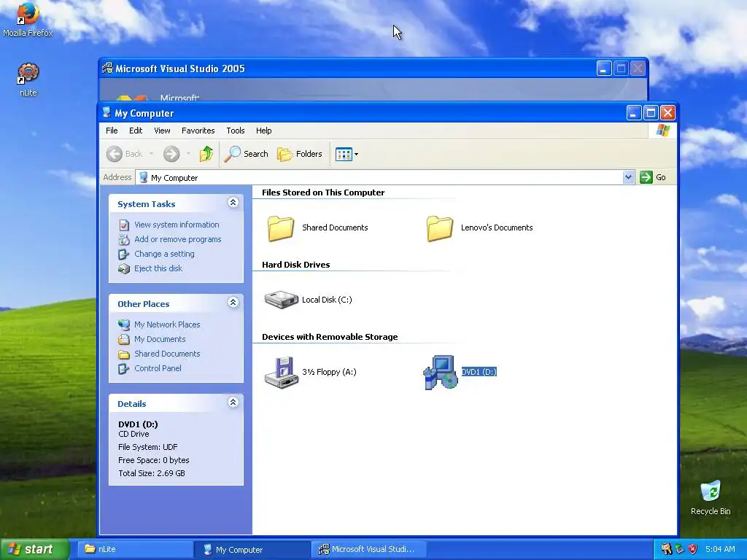
Task: Open the Views dropdown button
Action: [x=347, y=154]
